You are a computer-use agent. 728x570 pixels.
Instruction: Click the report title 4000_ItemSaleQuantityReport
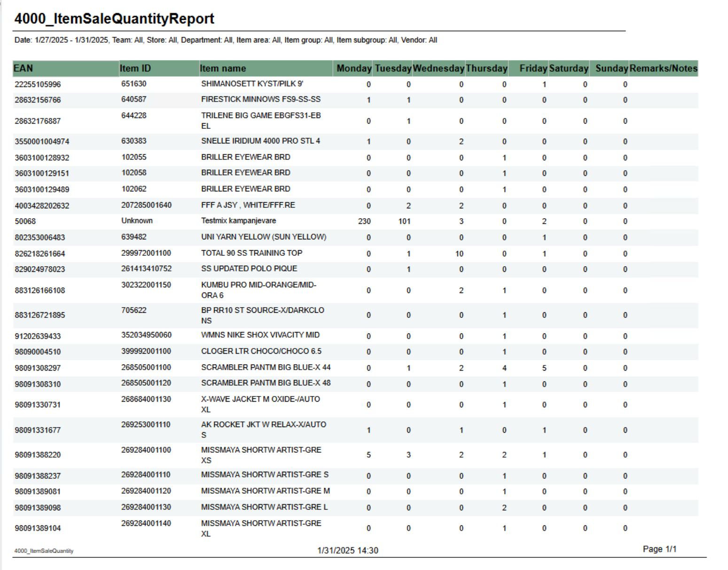coord(114,19)
